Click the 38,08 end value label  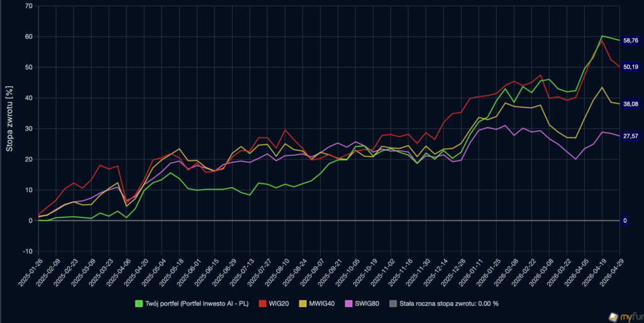[x=630, y=104]
